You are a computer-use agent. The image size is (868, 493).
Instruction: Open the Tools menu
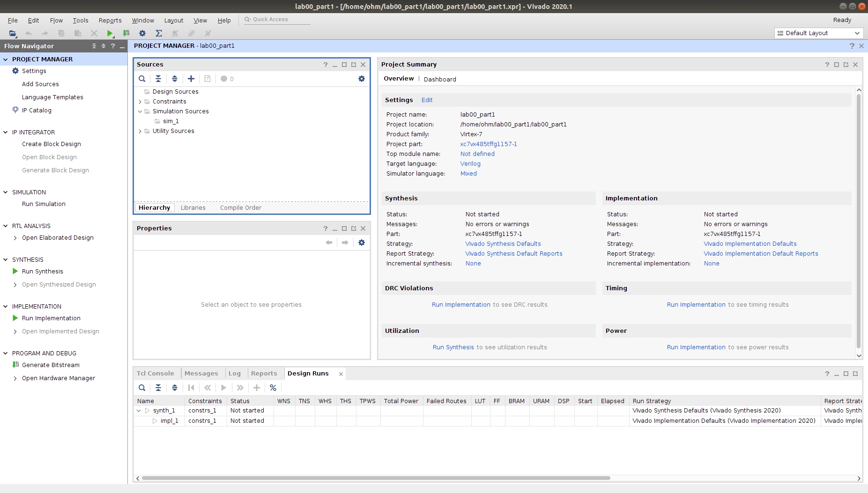click(80, 20)
